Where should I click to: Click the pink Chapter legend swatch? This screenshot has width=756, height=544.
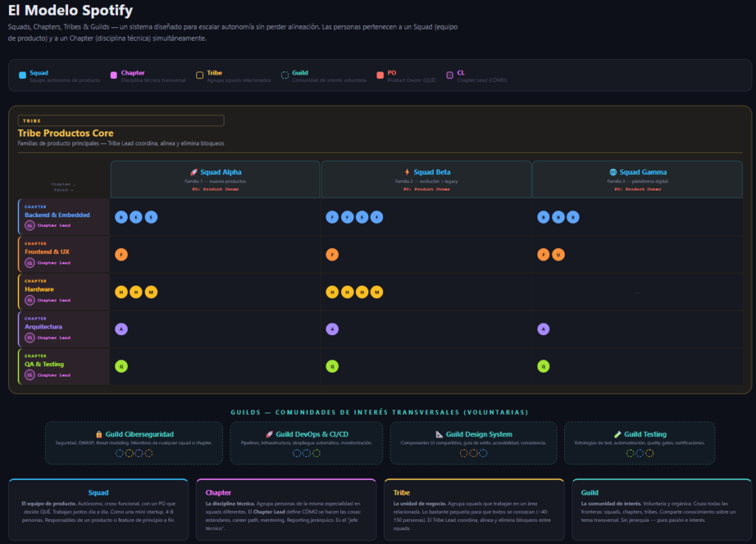tap(114, 75)
